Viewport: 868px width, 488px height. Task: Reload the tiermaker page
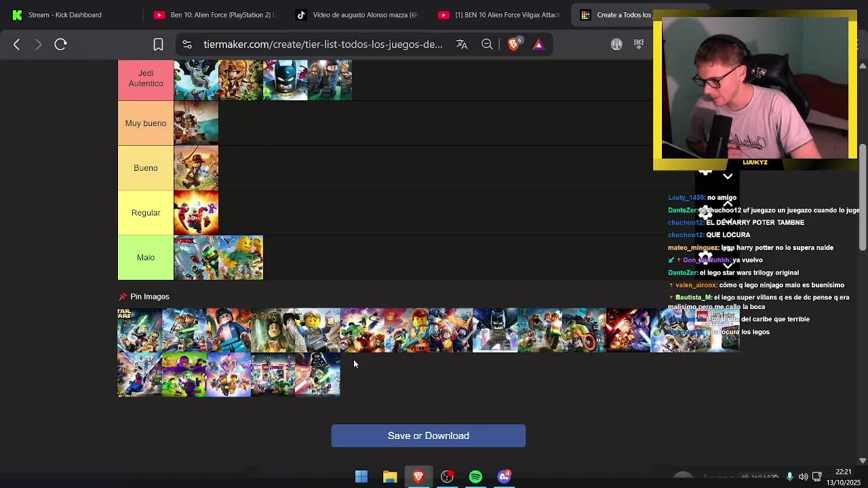(60, 45)
